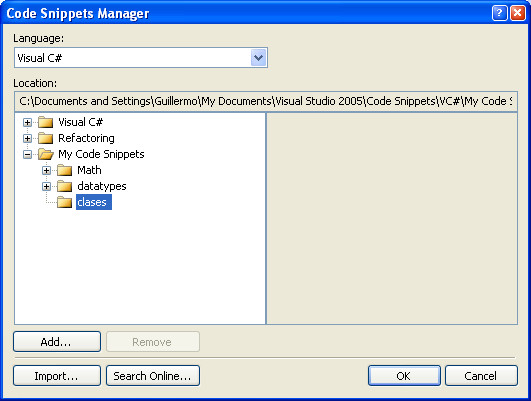Click the Search Online... button
Image resolution: width=531 pixels, height=401 pixels.
pyautogui.click(x=153, y=376)
